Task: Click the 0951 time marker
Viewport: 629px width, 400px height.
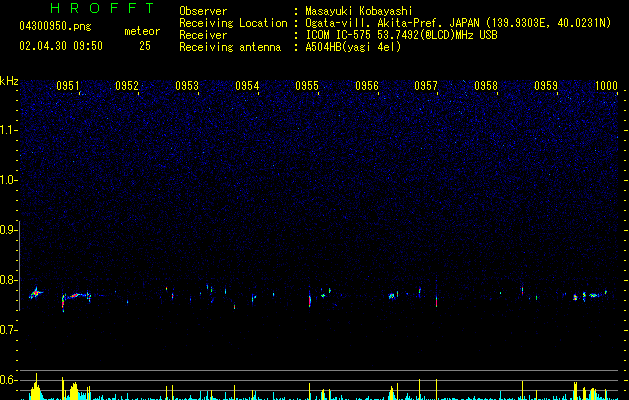Action: pyautogui.click(x=68, y=86)
